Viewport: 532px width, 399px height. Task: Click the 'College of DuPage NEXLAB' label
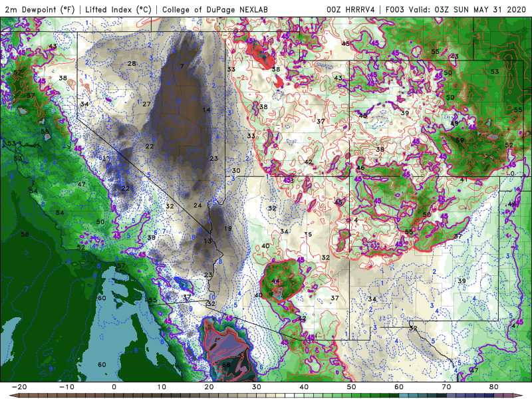(x=215, y=9)
